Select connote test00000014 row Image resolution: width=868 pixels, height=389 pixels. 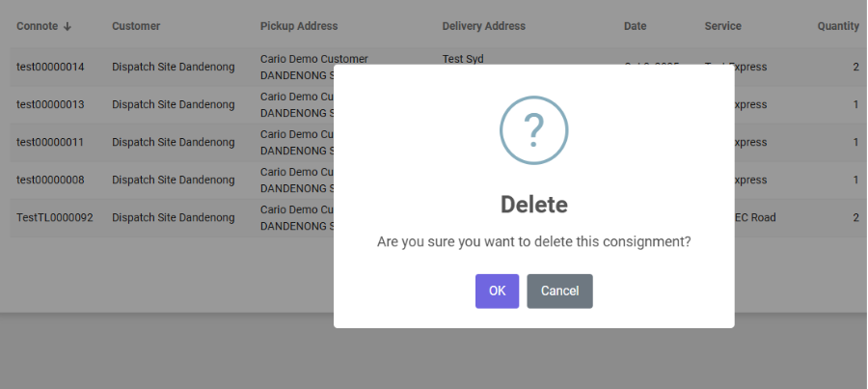(50, 68)
